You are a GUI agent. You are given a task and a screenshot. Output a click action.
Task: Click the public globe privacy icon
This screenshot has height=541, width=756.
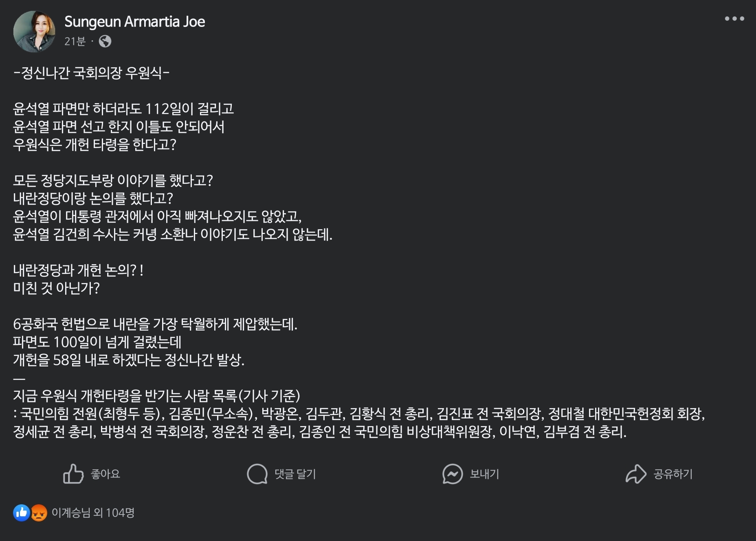tap(105, 41)
